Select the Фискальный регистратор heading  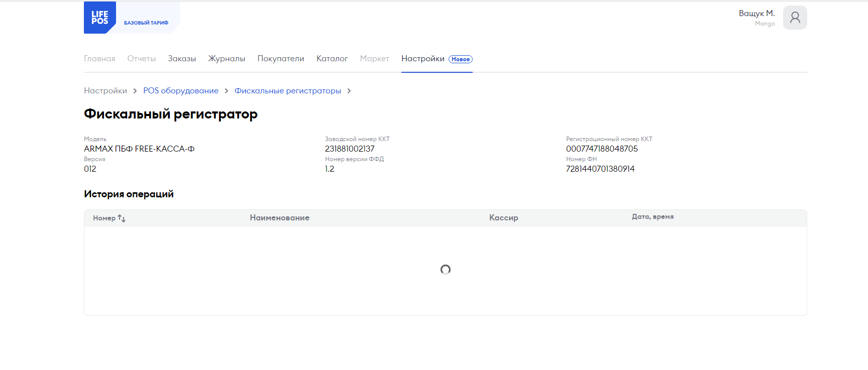171,114
